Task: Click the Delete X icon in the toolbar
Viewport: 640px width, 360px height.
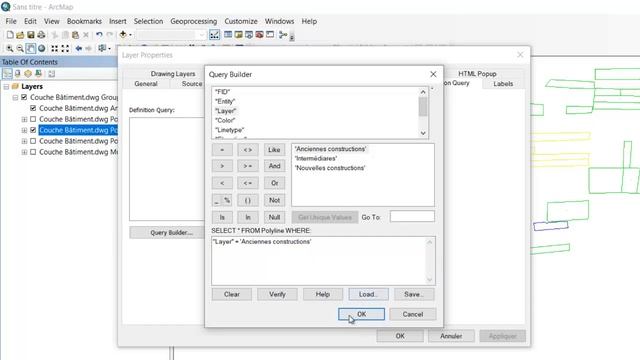Action: coord(86,35)
